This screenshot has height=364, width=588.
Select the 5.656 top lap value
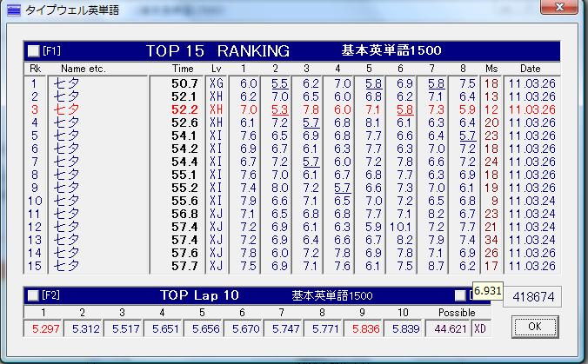pyautogui.click(x=205, y=328)
